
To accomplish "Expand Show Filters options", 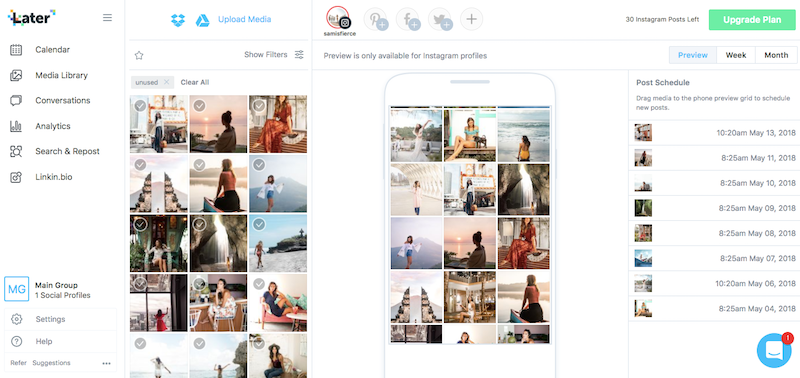I will tap(274, 55).
